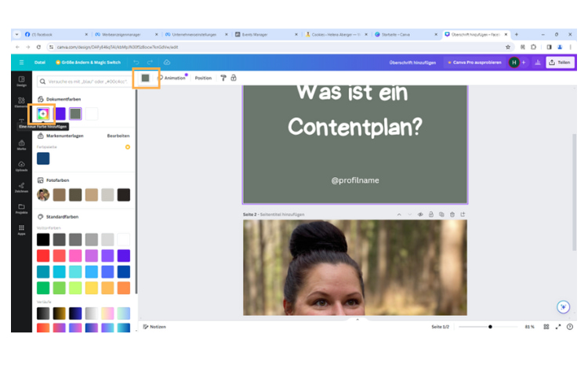Open the grid view of pages

pos(546,327)
